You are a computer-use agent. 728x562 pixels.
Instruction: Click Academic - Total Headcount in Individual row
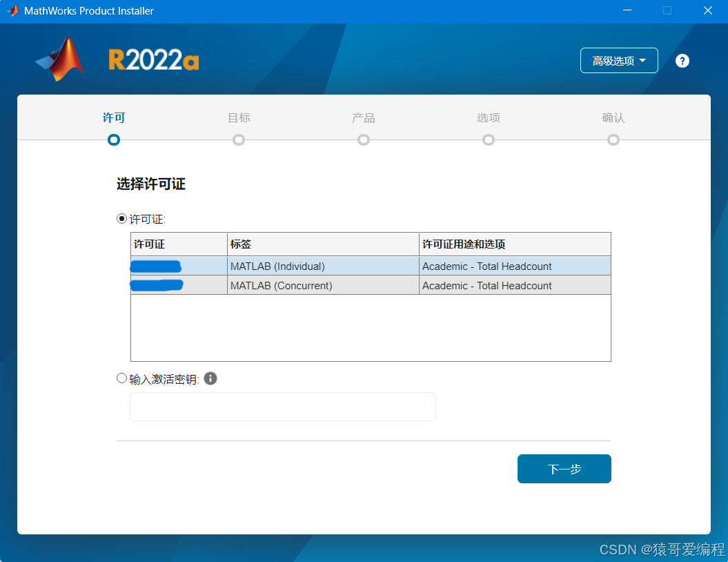(x=486, y=266)
